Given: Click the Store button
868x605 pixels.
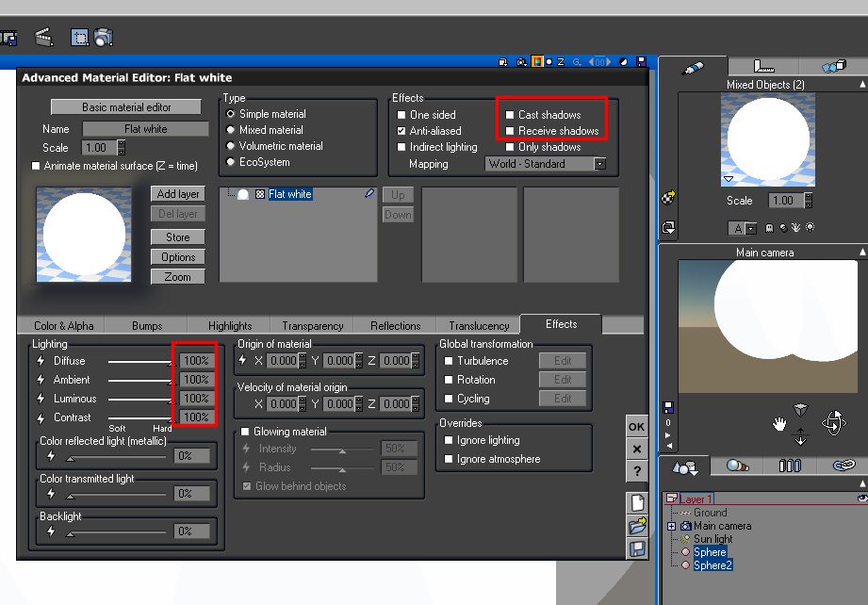Looking at the screenshot, I should tap(178, 237).
